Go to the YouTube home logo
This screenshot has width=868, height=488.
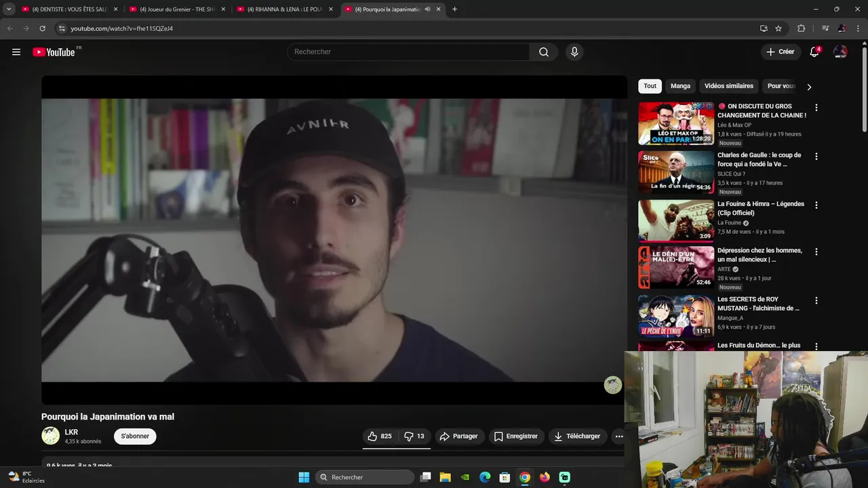[54, 52]
